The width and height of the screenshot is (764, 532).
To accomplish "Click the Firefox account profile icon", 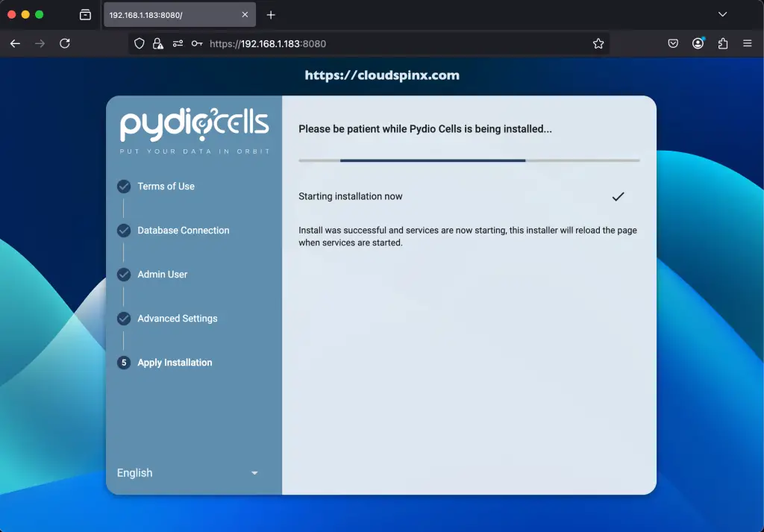I will [697, 43].
